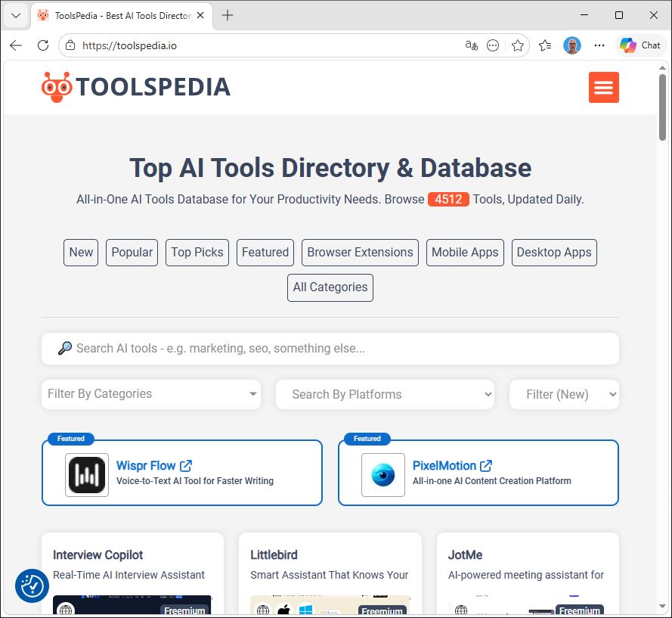672x618 pixels.
Task: Click the TOOLSPEDIA wordmark text
Action: 153,87
